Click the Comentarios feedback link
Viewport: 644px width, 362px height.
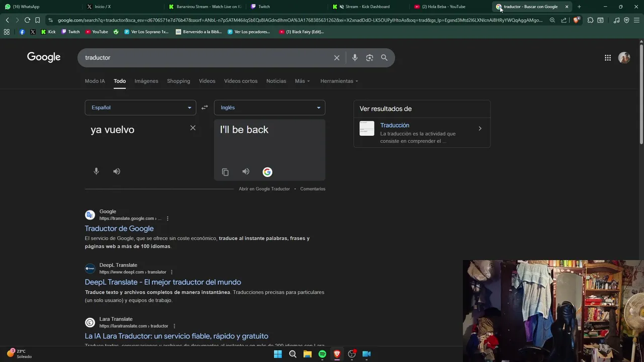tap(313, 189)
